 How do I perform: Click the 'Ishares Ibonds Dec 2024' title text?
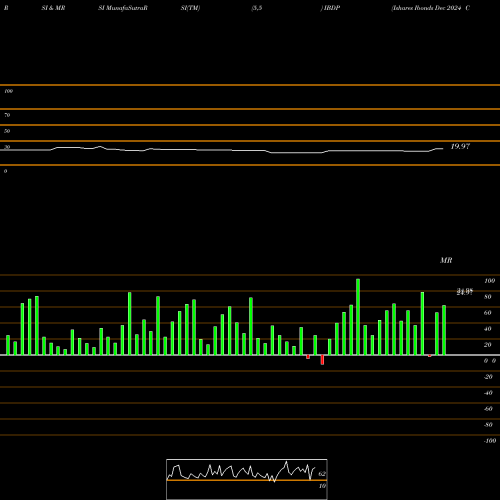click(426, 8)
